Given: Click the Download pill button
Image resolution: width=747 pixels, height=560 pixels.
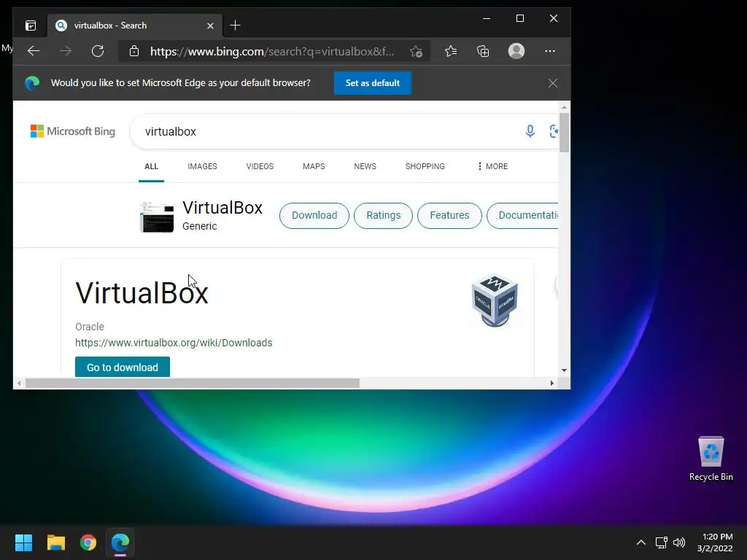Looking at the screenshot, I should (314, 215).
